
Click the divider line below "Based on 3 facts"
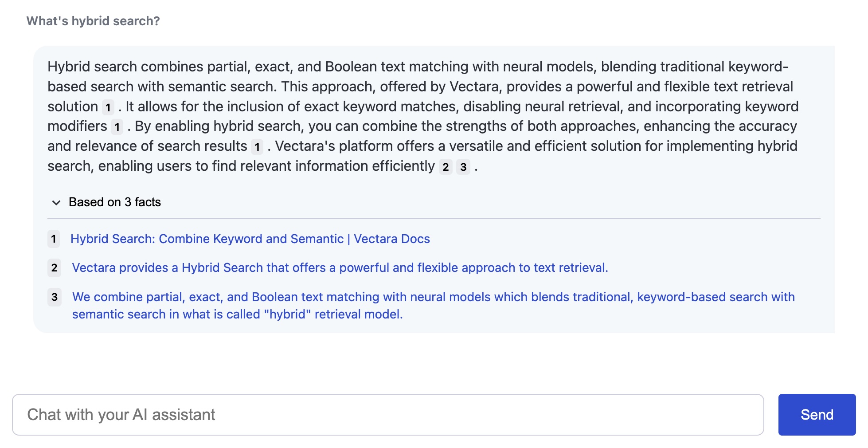tap(434, 219)
